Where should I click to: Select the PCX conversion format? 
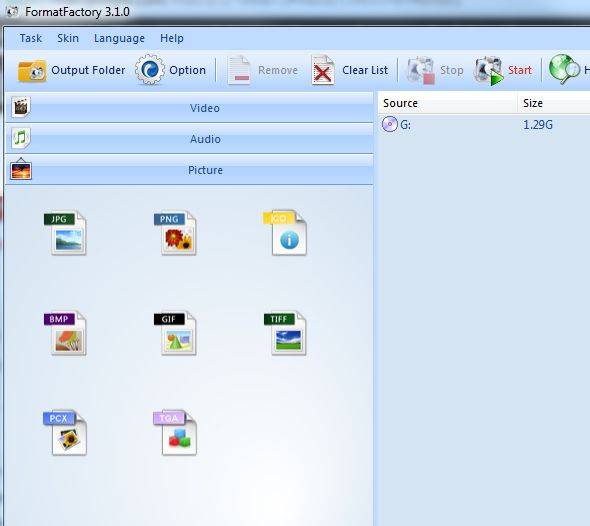click(65, 433)
